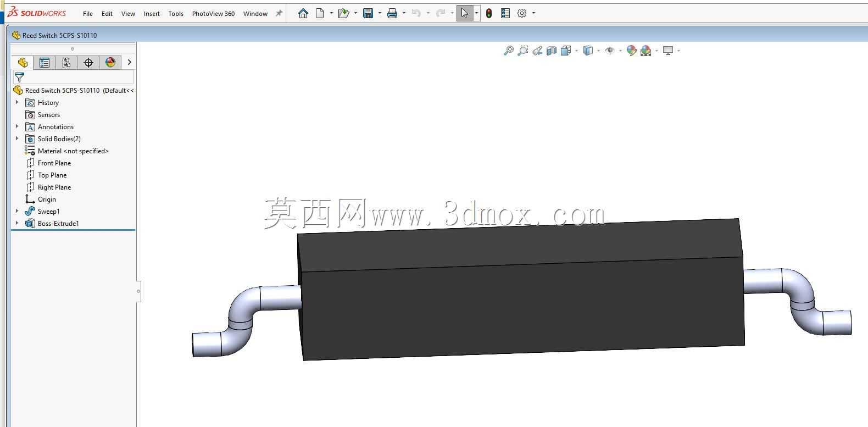Collapse the FeatureManager panel handle
Screen dimensions: 868x427
coord(138,291)
